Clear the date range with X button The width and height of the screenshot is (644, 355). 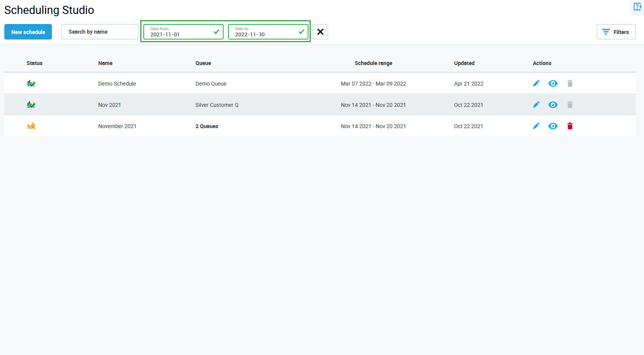(320, 32)
